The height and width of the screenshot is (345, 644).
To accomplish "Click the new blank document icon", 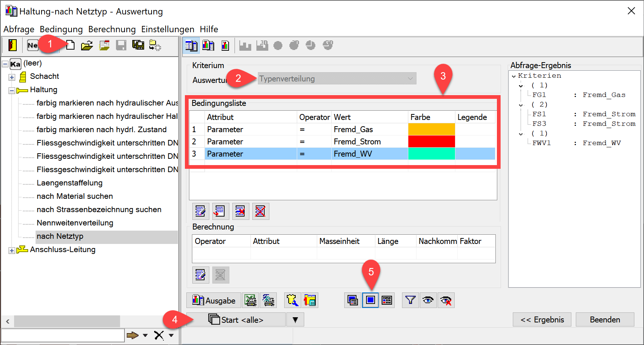I will point(70,45).
